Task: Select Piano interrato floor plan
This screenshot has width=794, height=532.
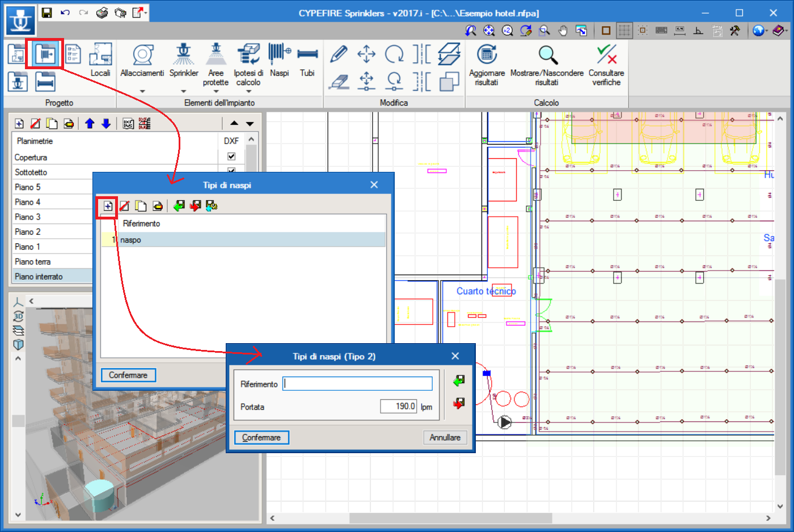Action: (53, 276)
